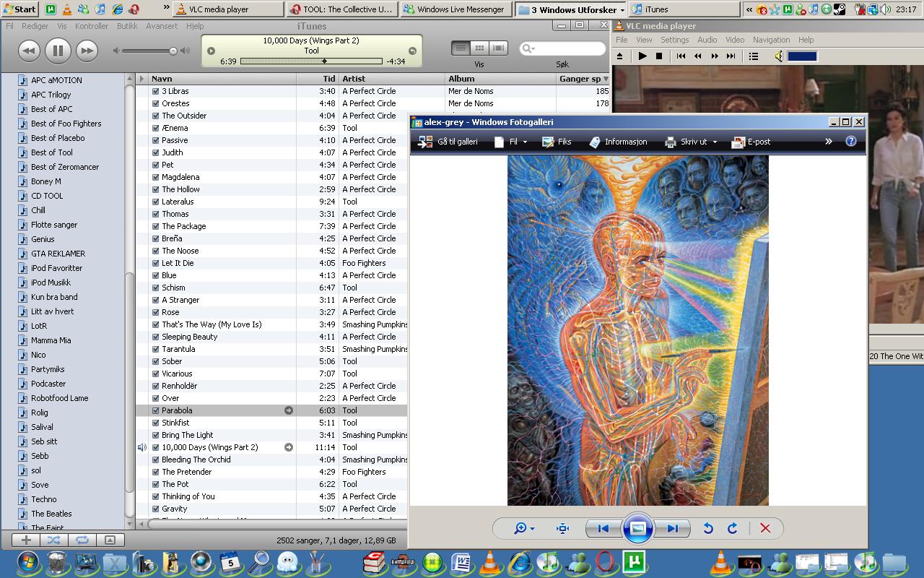Toggle shuffle in iTunes
Screen dimensions: 924x578
(x=53, y=540)
